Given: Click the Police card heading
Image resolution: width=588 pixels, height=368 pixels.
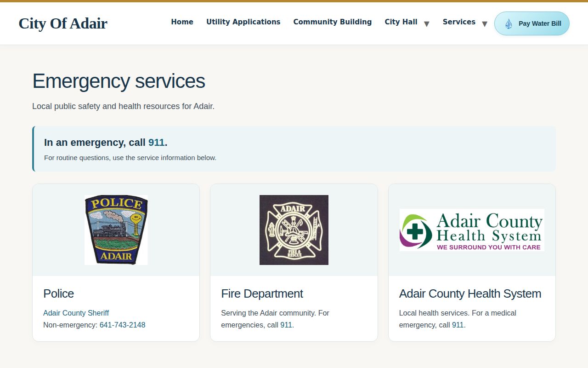Looking at the screenshot, I should click(58, 293).
